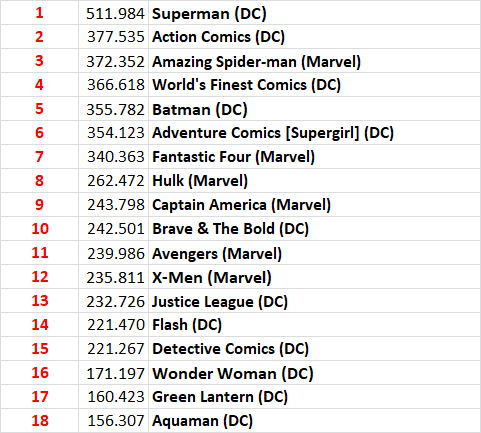Select the Hulk (Marvel) cell
Image resolution: width=481 pixels, height=433 pixels.
point(314,181)
